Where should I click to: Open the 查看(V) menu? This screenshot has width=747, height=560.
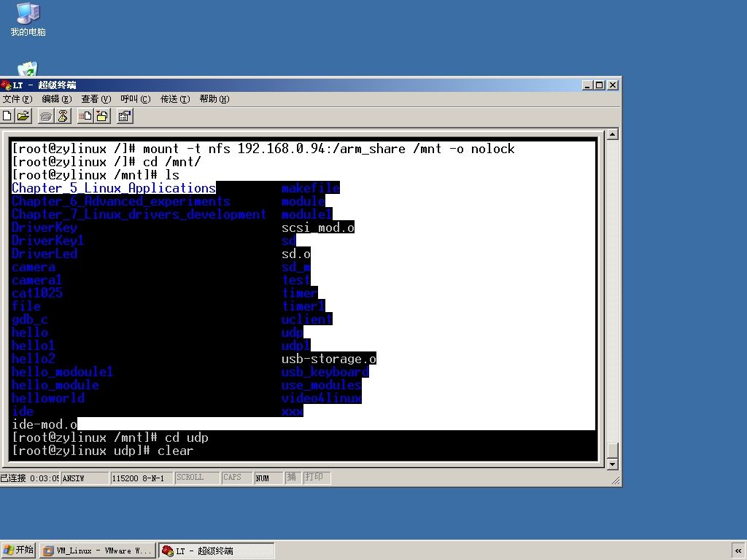(96, 99)
